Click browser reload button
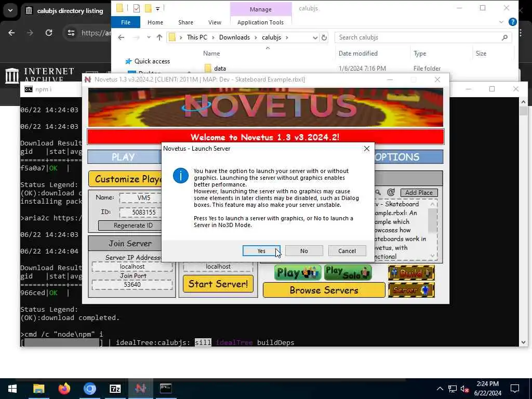 tap(49, 33)
